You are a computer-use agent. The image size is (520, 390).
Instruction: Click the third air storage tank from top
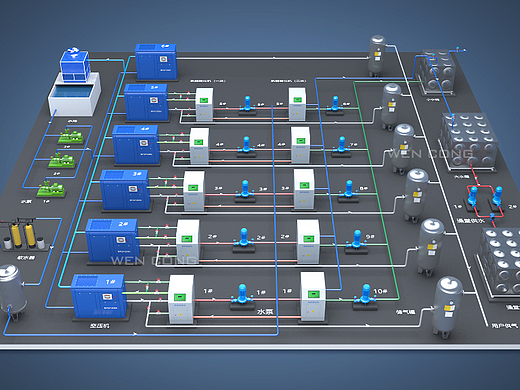click(x=403, y=148)
